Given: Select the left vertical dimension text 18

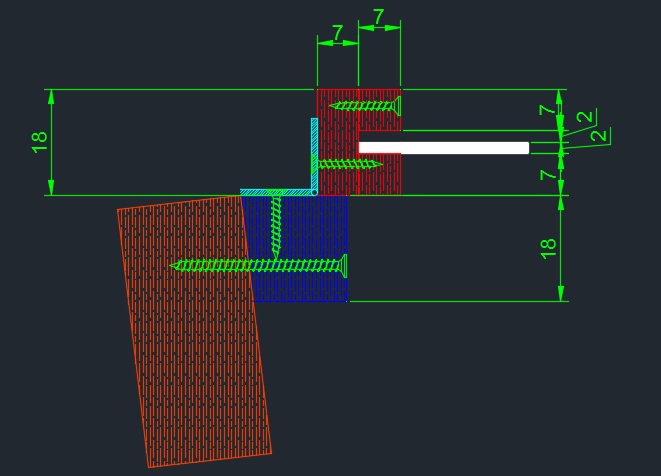Looking at the screenshot, I should [x=40, y=141].
